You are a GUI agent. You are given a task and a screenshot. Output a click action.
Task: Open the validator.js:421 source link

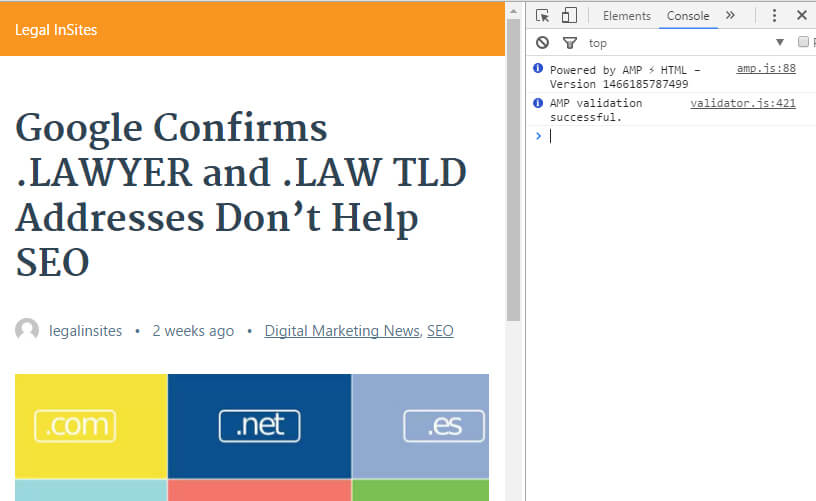(743, 103)
